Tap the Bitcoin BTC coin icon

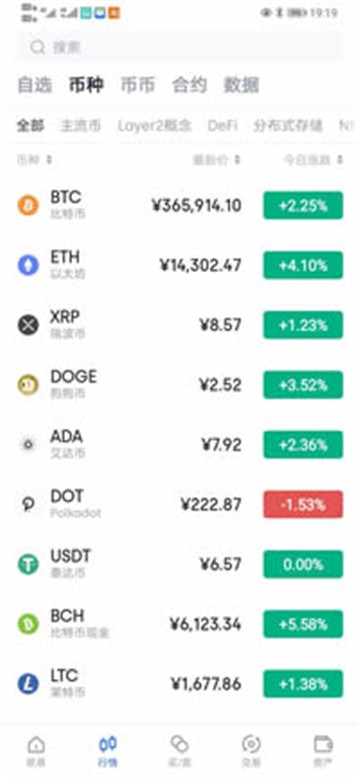point(28,205)
